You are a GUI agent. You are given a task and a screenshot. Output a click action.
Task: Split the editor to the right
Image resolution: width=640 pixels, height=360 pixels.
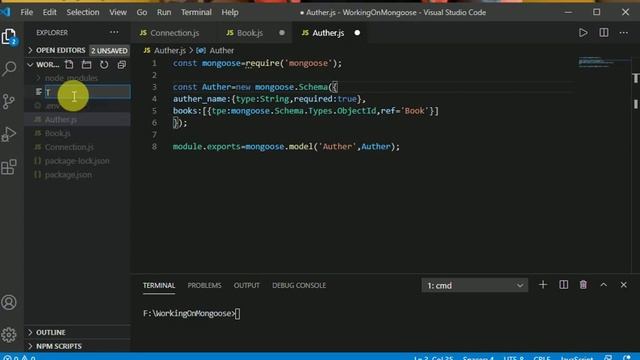604,33
